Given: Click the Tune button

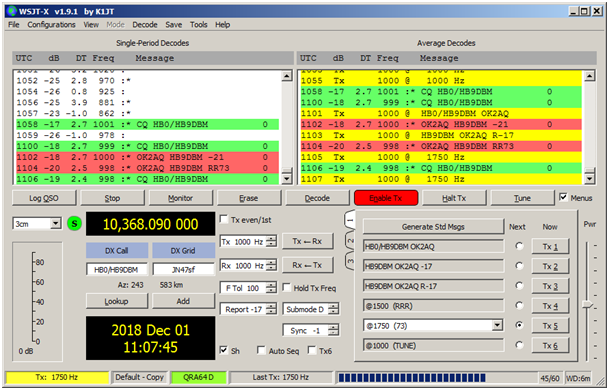Looking at the screenshot, I should point(522,198).
